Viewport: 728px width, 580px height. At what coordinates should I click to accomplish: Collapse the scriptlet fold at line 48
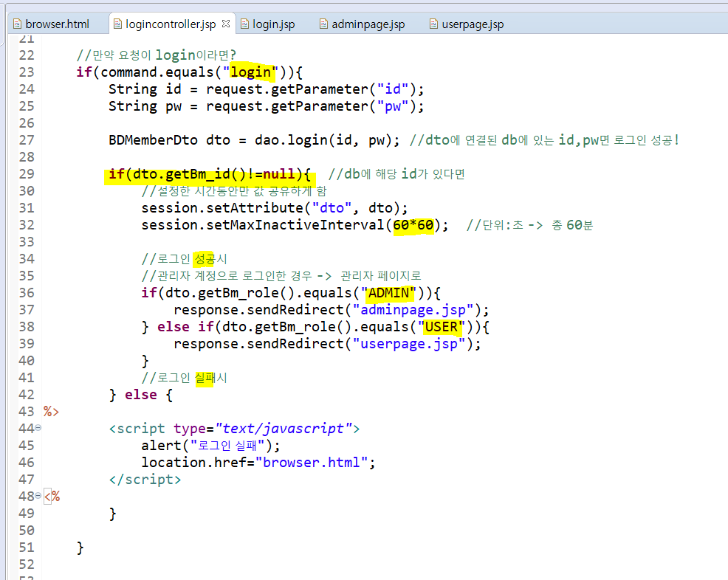[x=38, y=496]
